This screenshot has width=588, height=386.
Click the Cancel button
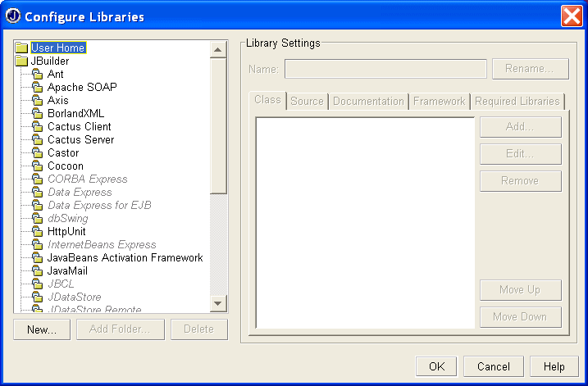pos(493,366)
